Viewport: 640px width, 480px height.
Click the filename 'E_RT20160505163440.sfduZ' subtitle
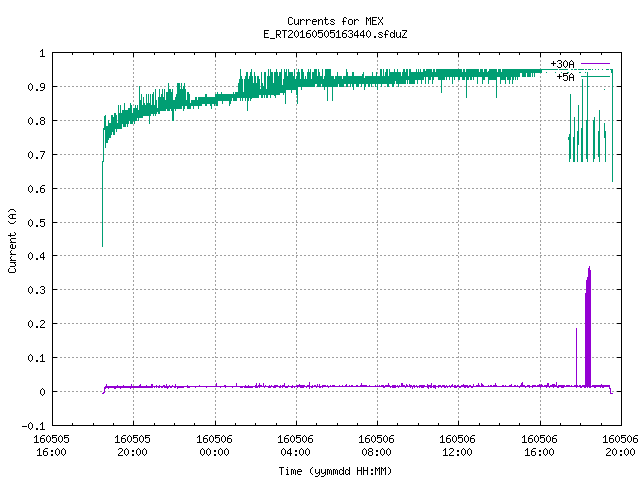tap(335, 34)
